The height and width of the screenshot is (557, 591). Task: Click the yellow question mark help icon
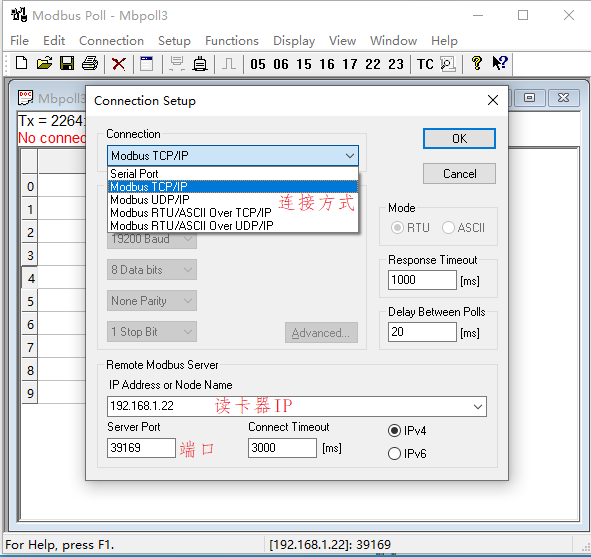point(477,63)
